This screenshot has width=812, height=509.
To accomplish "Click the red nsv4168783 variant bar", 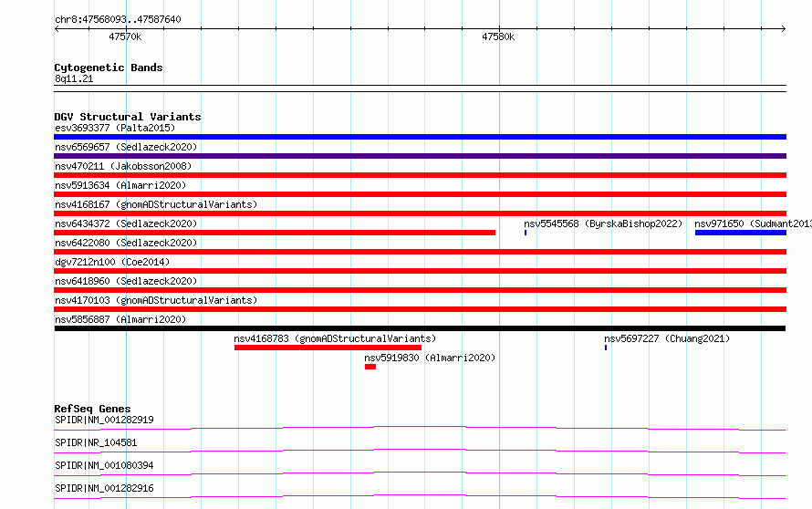I will pyautogui.click(x=328, y=348).
